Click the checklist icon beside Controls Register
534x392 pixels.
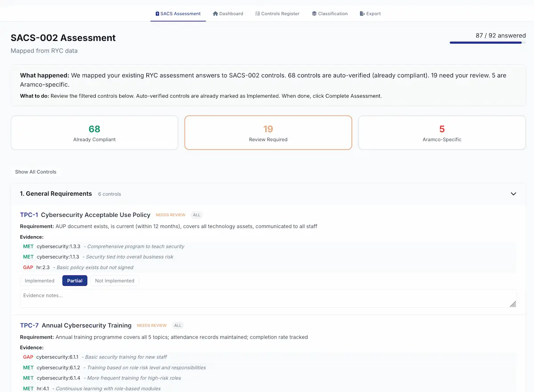(257, 13)
